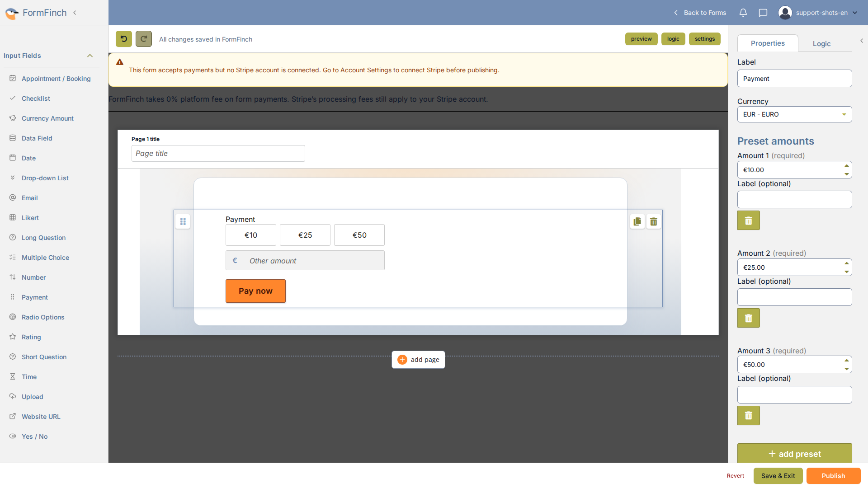This screenshot has width=868, height=488.
Task: Open form settings button
Action: (704, 39)
